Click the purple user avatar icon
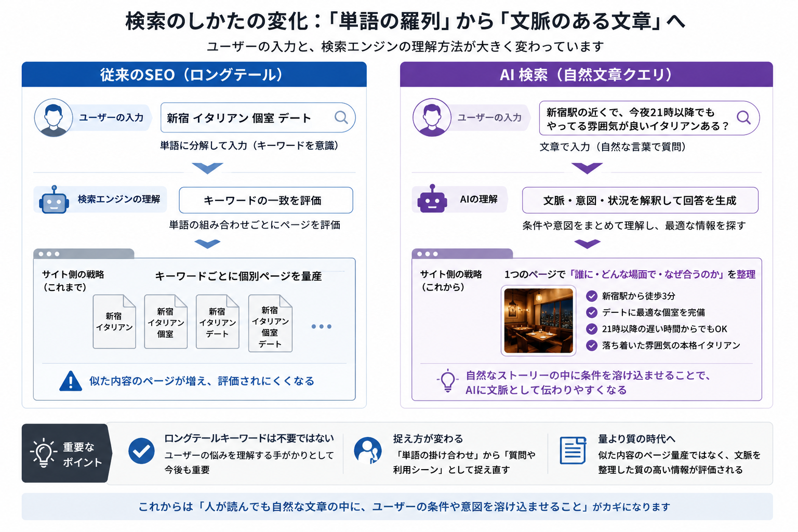 432,117
